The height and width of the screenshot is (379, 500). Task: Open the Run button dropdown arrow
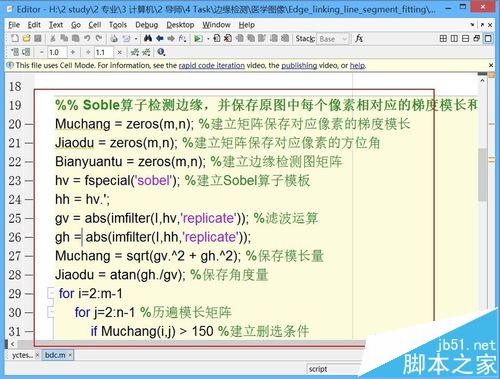point(208,39)
